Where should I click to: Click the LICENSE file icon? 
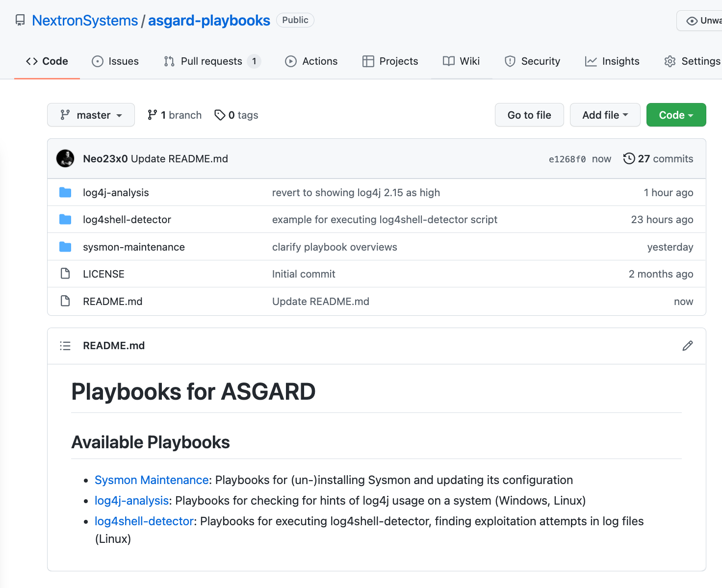65,274
